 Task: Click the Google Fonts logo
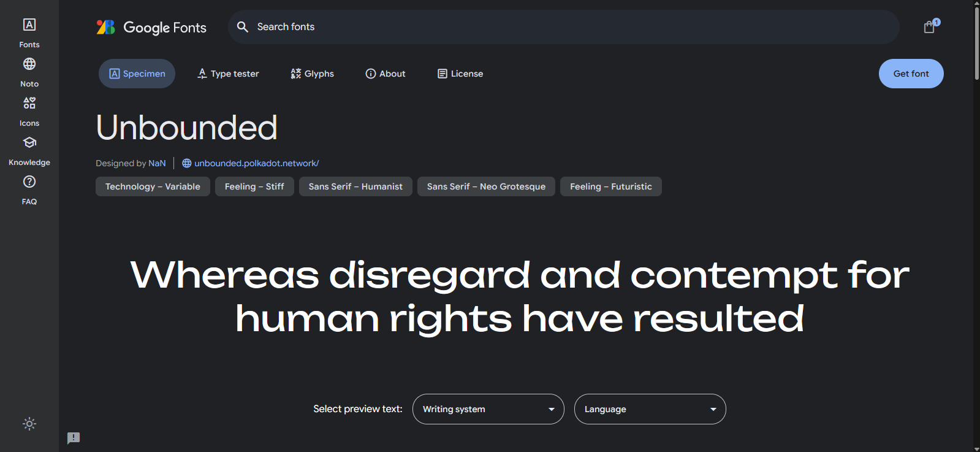[x=151, y=27]
